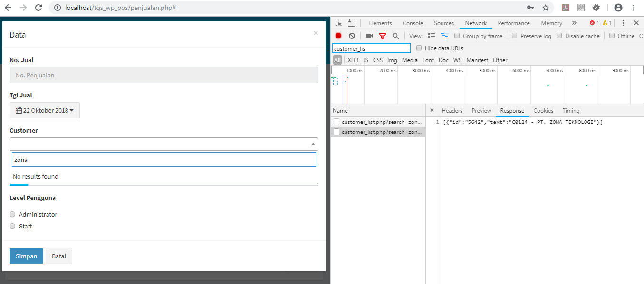Open the QR code extension icon
This screenshot has height=284, width=644.
[581, 8]
